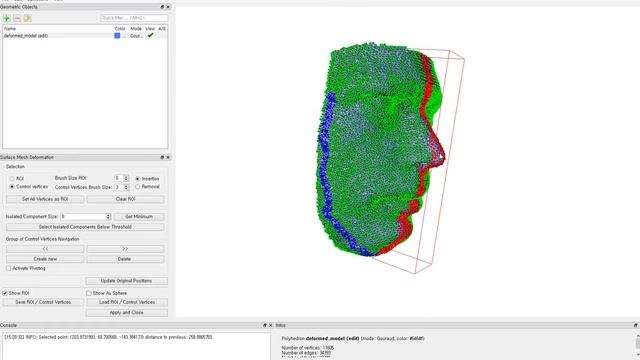
Task: Float the Geometric Objects panel
Action: pyautogui.click(x=162, y=7)
